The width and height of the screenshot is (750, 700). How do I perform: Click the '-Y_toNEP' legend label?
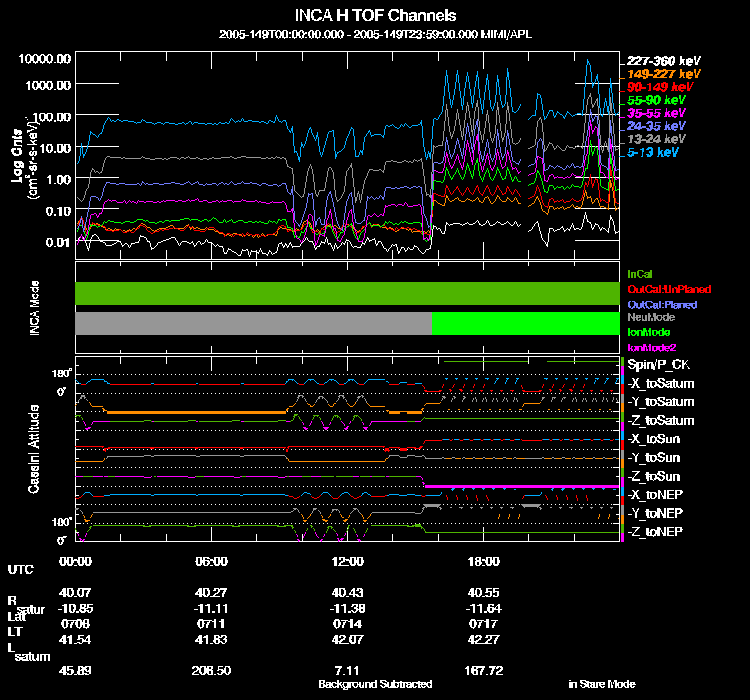click(655, 513)
